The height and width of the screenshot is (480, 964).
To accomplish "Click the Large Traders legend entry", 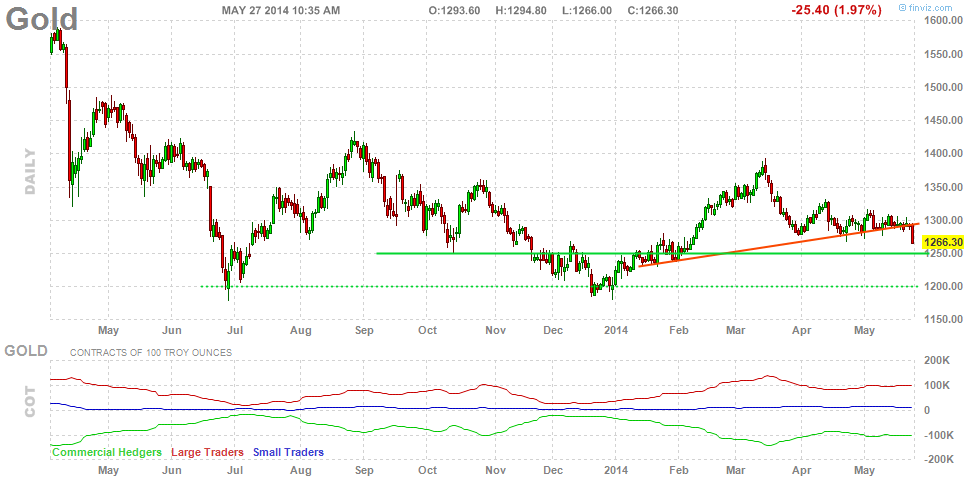I will click(207, 452).
